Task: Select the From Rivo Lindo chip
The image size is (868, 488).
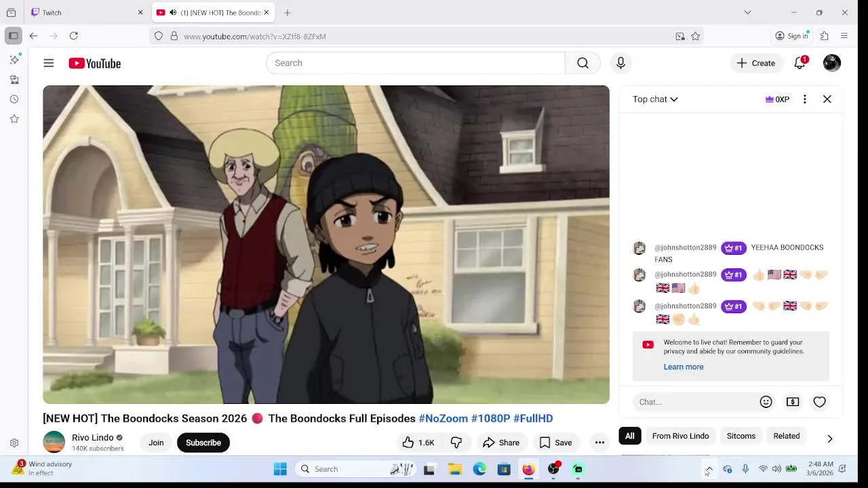Action: coord(680,436)
